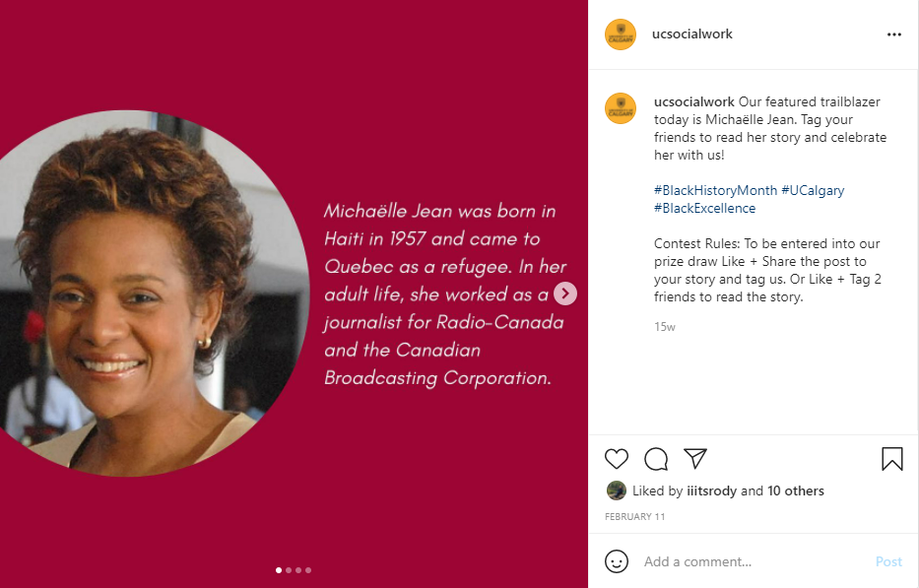The height and width of the screenshot is (588, 919).
Task: Click the Add a comment field
Action: (x=749, y=561)
